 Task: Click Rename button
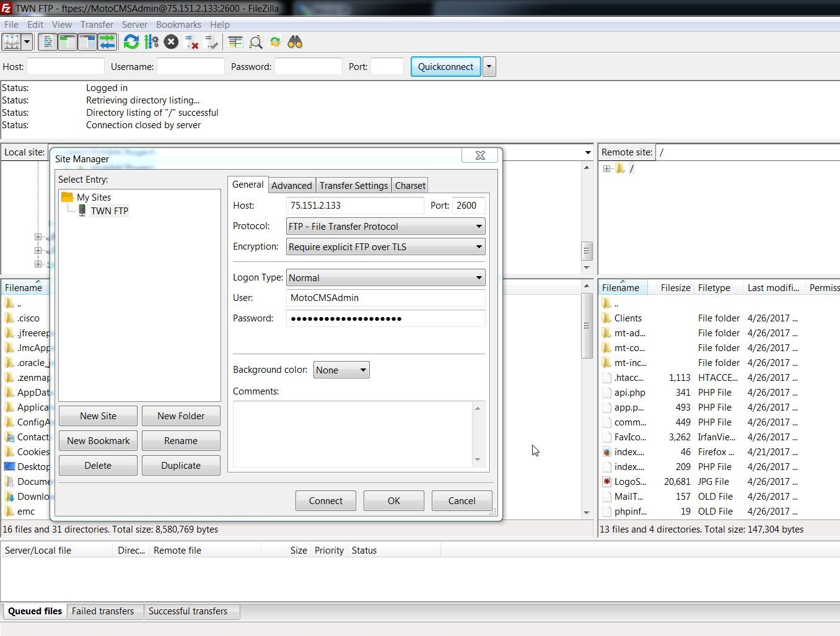(x=181, y=441)
